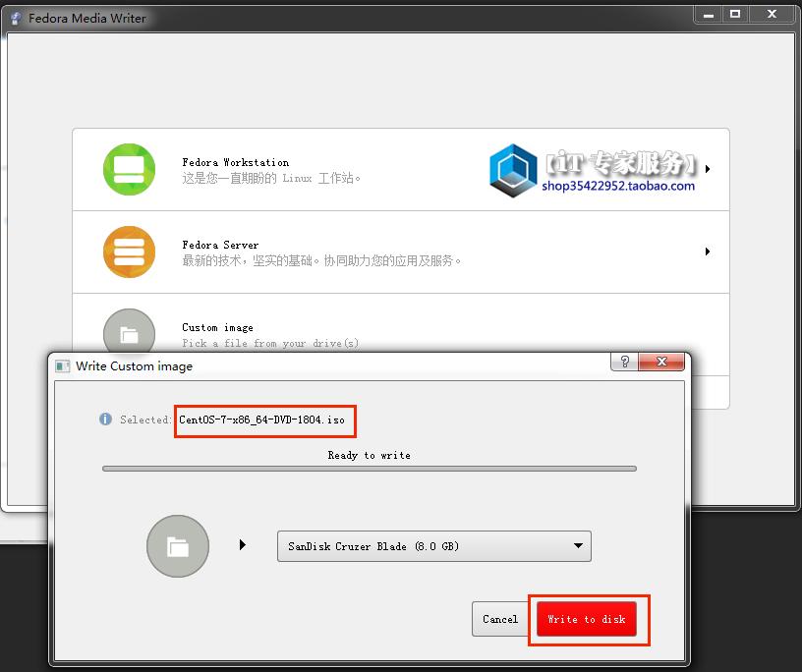Click the Ready to write progress bar
This screenshot has height=672, width=802.
point(370,469)
